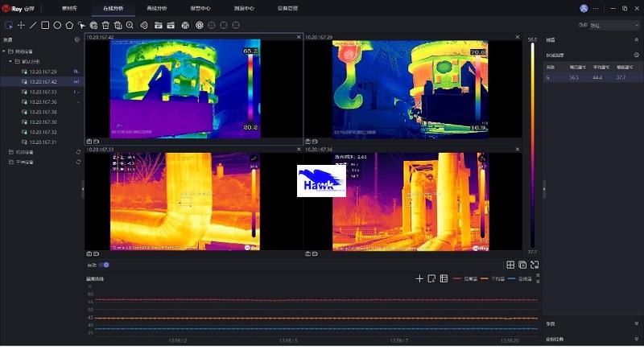The image size is (644, 362).
Task: Switch video layout to grid view
Action: (510, 265)
